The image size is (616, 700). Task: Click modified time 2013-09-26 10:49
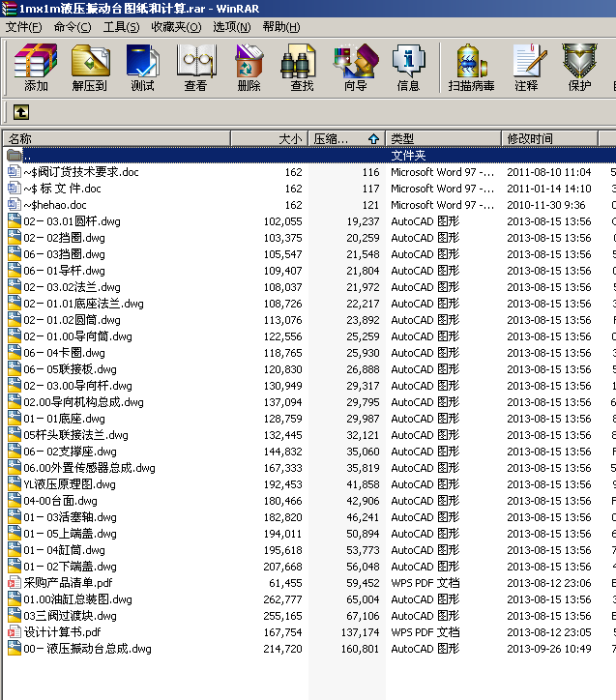[x=549, y=648]
